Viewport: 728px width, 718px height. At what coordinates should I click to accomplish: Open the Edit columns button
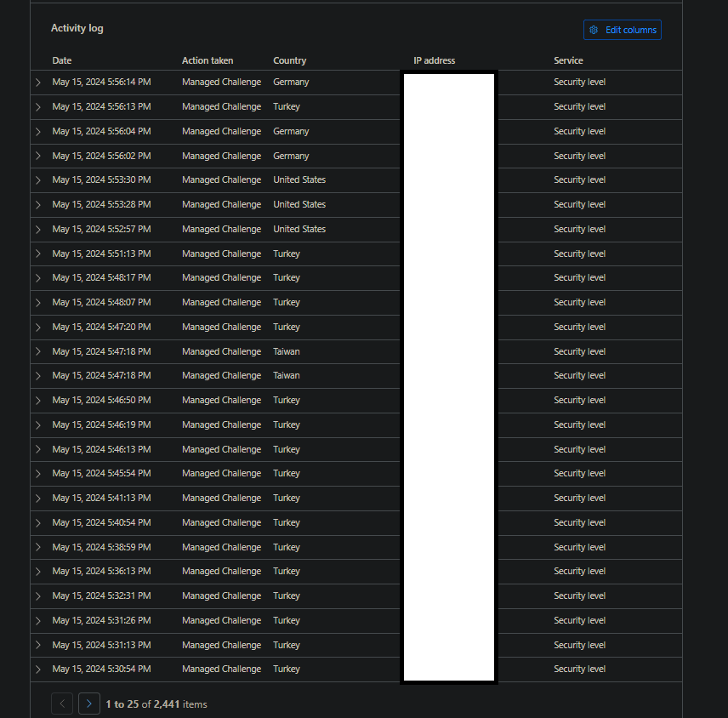point(623,30)
